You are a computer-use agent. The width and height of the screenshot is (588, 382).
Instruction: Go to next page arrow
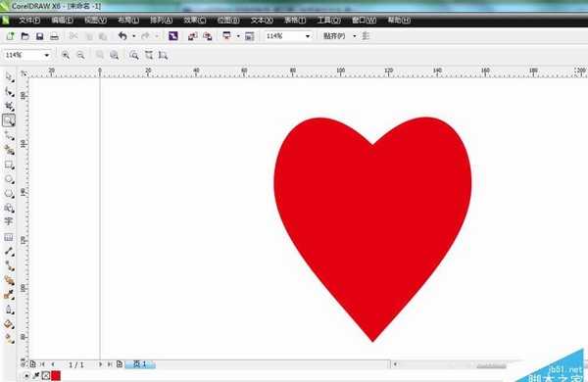click(x=100, y=364)
